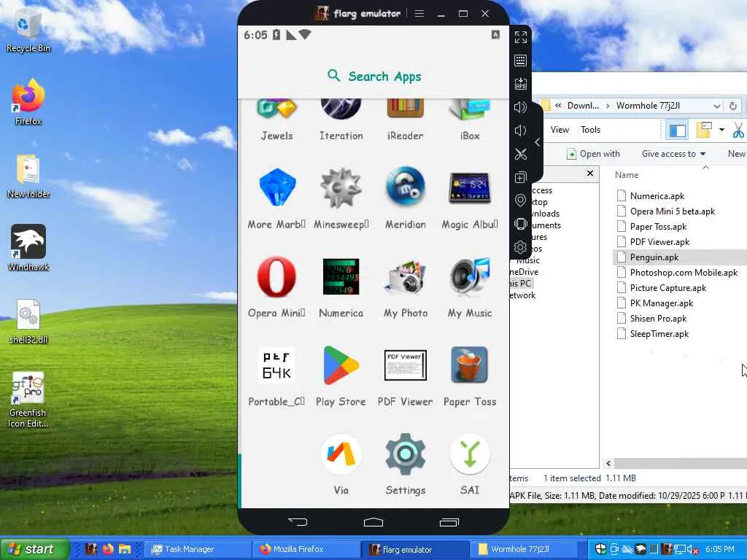The height and width of the screenshot is (560, 747).
Task: Open the Start menu
Action: pos(34,549)
